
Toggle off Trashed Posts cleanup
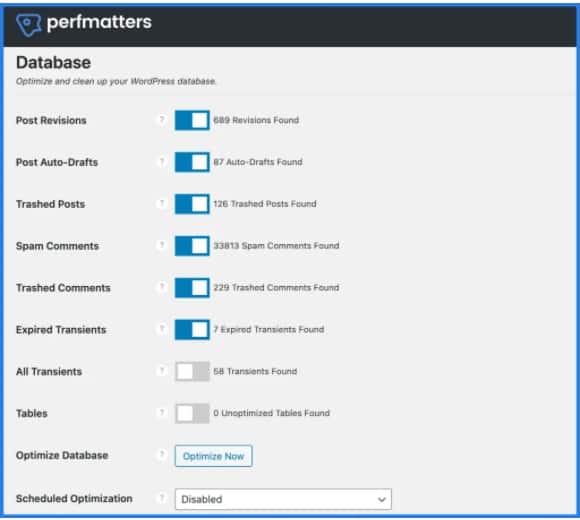[x=192, y=204]
